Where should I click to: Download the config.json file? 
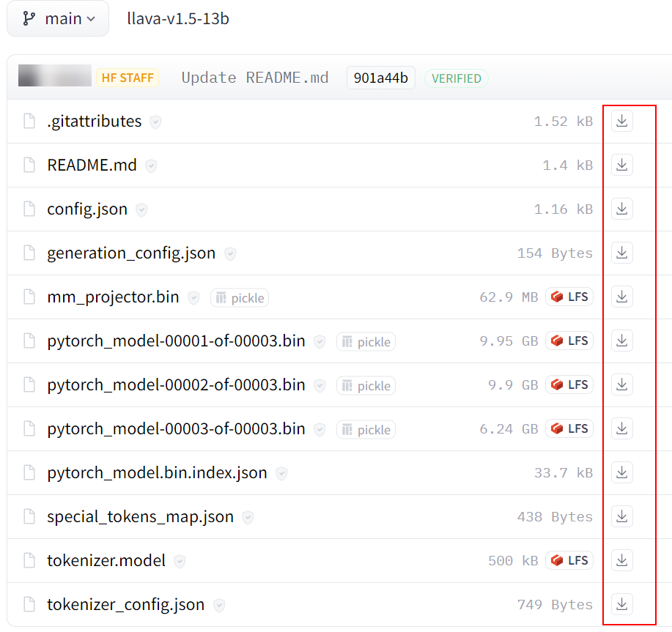[622, 209]
